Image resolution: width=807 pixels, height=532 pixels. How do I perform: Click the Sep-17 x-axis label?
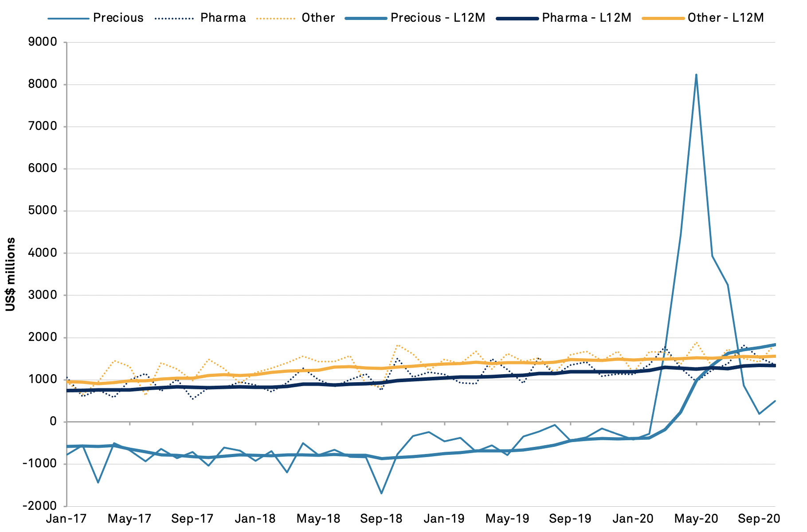coord(192,519)
